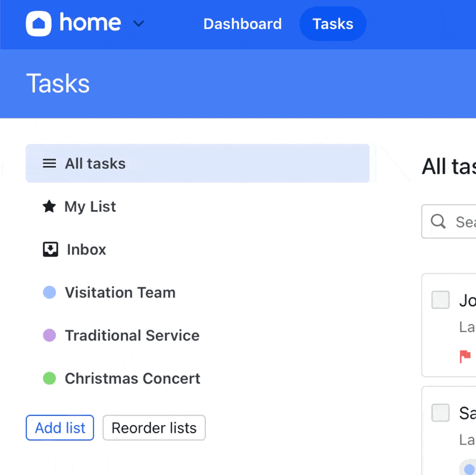
Task: Check the second task's checkbox
Action: click(440, 412)
